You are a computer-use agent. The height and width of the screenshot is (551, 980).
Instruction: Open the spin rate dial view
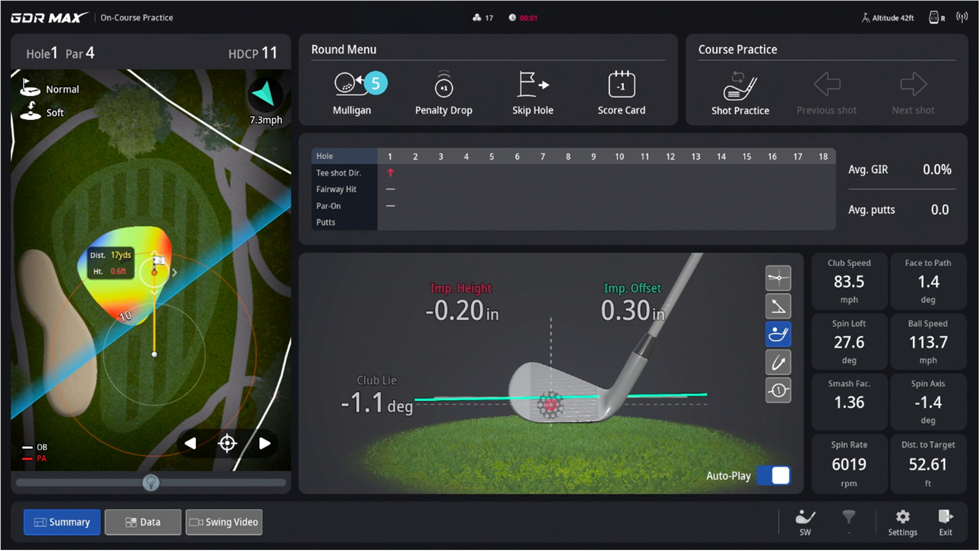778,390
